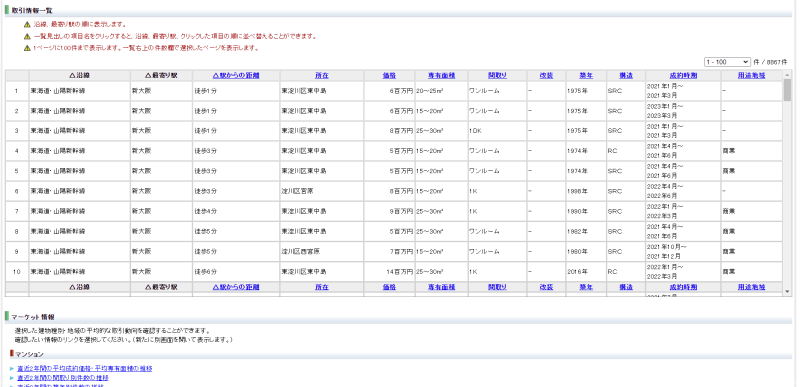
Task: Click 価格 in the repeated header below row 10
Action: [389, 287]
